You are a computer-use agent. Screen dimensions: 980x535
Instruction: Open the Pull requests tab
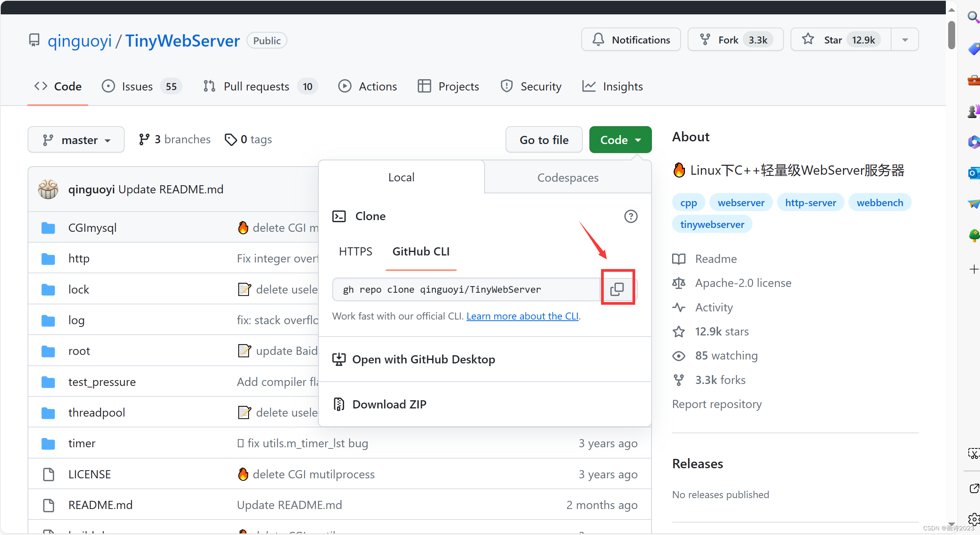click(x=260, y=86)
